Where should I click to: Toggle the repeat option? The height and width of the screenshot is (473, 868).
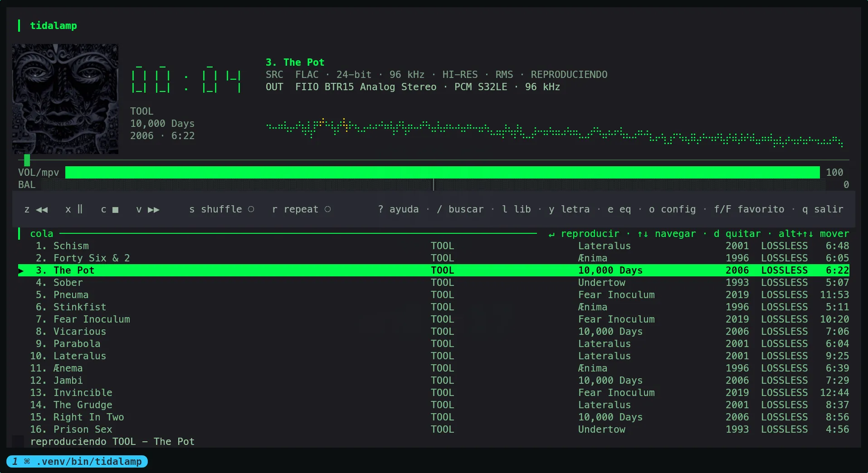click(302, 209)
